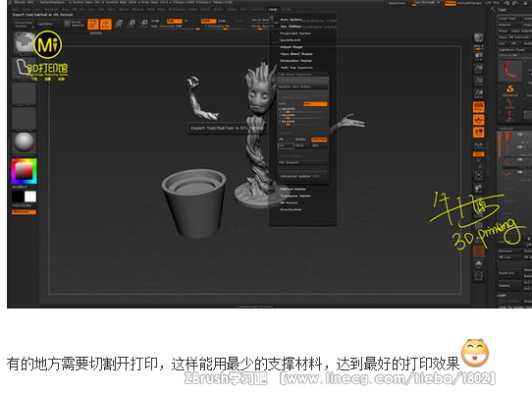532x395 pixels.
Task: Select the SimpleBrush tool icon
Action: coord(510,89)
